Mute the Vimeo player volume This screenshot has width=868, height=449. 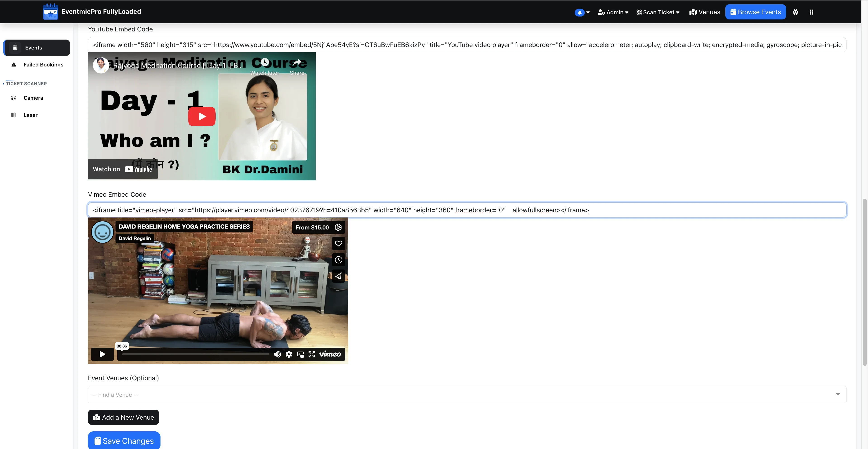(277, 354)
